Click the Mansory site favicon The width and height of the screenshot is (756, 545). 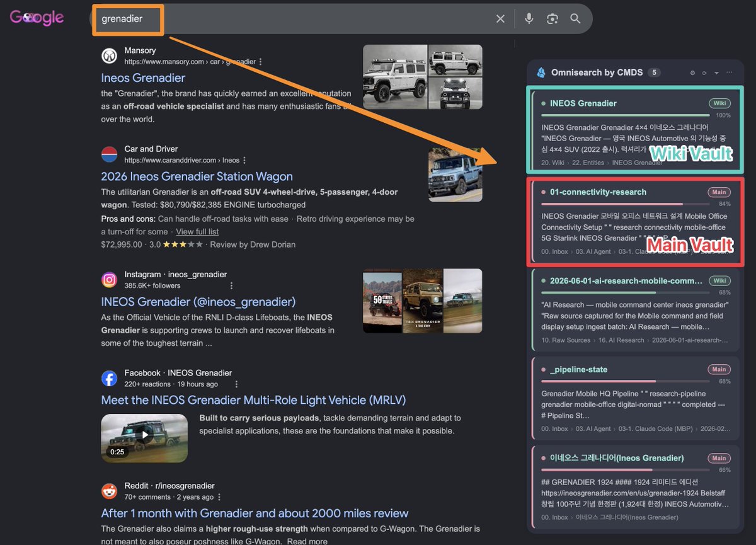coord(109,55)
